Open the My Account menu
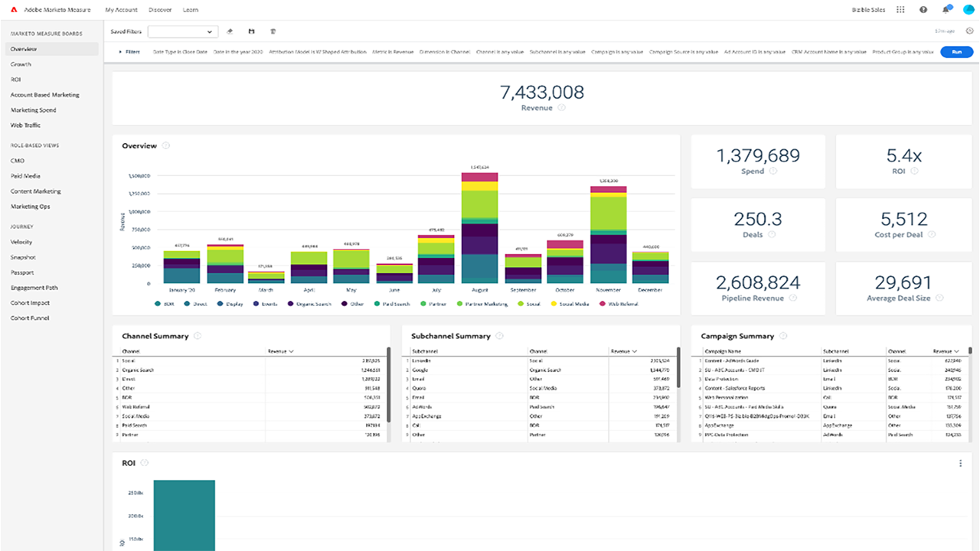 [121, 9]
